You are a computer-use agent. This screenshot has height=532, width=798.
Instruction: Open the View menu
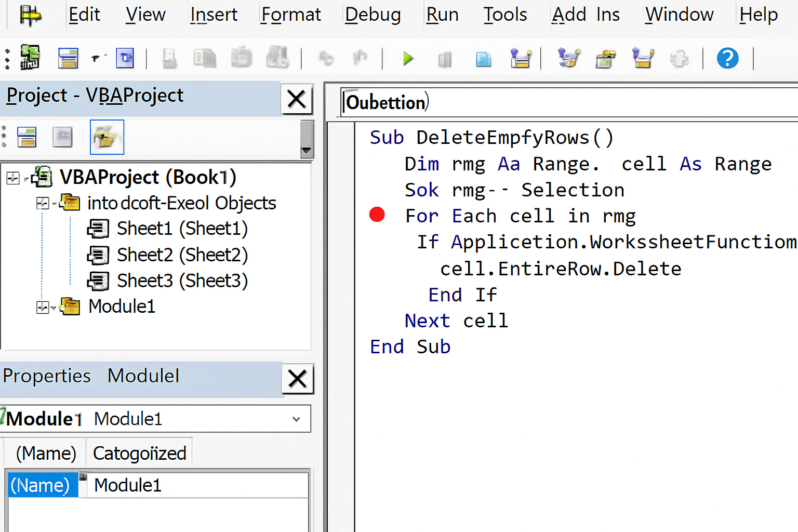click(145, 15)
